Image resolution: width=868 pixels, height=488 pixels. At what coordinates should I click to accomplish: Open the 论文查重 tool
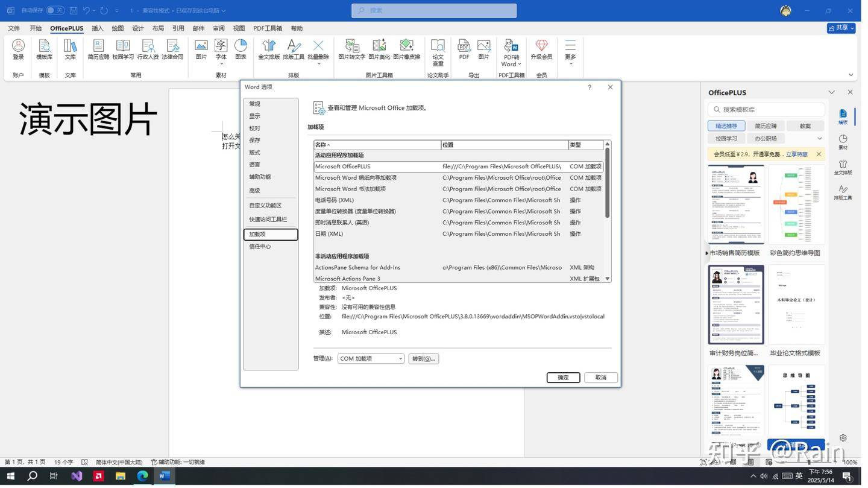click(x=438, y=49)
